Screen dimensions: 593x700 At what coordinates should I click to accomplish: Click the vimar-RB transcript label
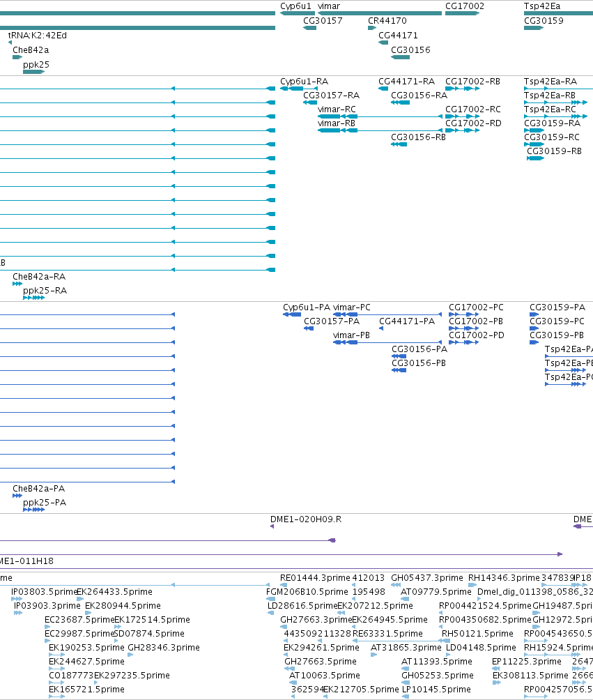coord(337,123)
